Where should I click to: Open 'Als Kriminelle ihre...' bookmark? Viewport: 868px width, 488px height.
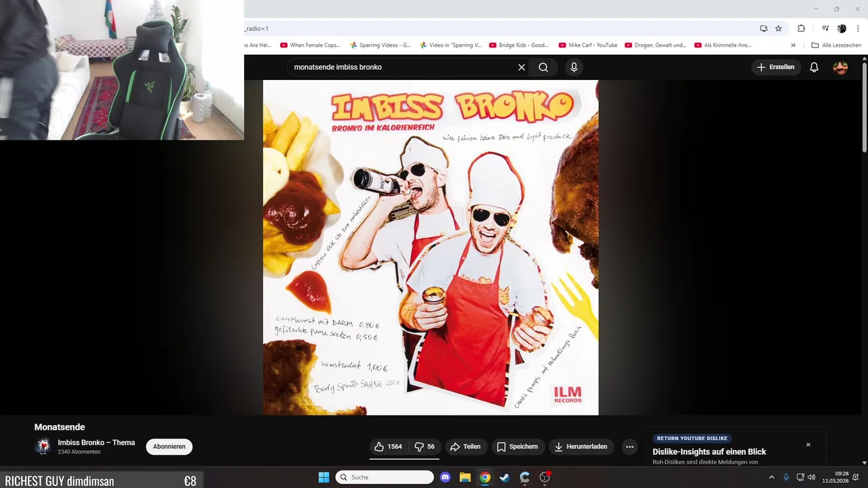tap(723, 45)
